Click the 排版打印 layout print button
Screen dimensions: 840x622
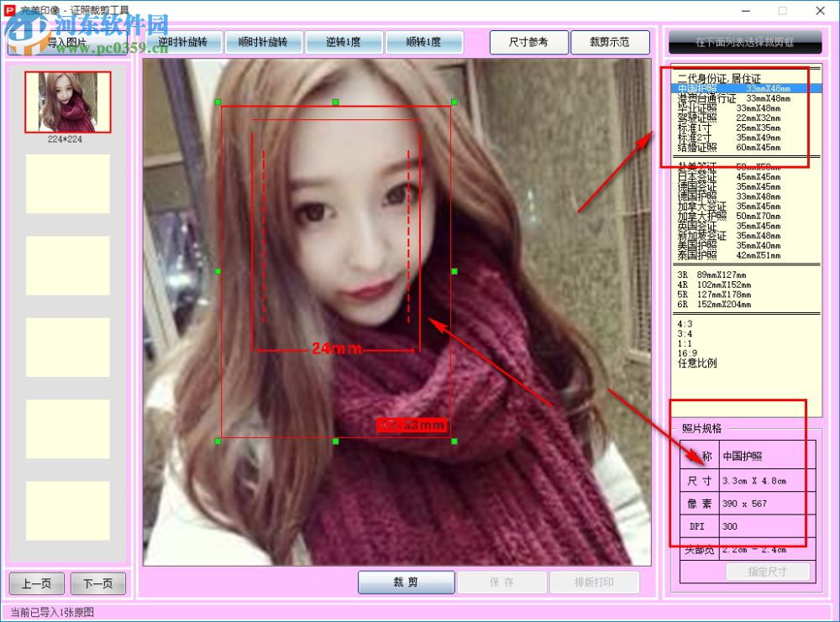594,582
